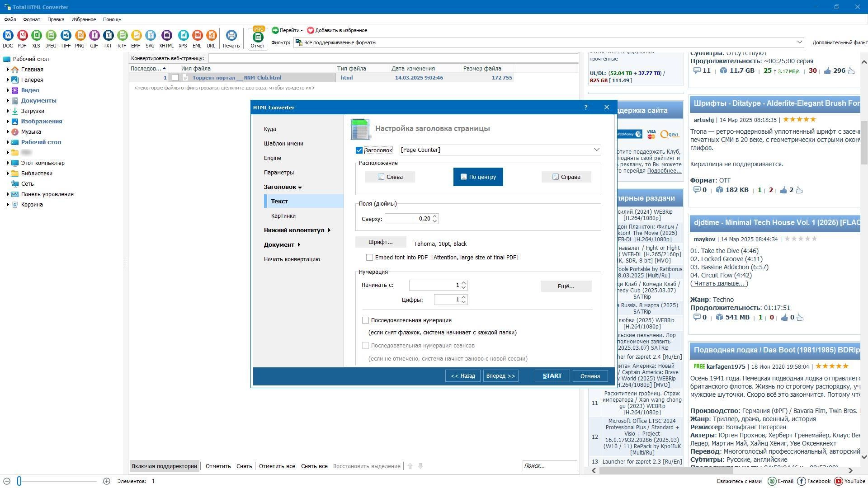This screenshot has width=868, height=488.
Task: Uncheck the Заголовок header checkbox
Action: 359,150
